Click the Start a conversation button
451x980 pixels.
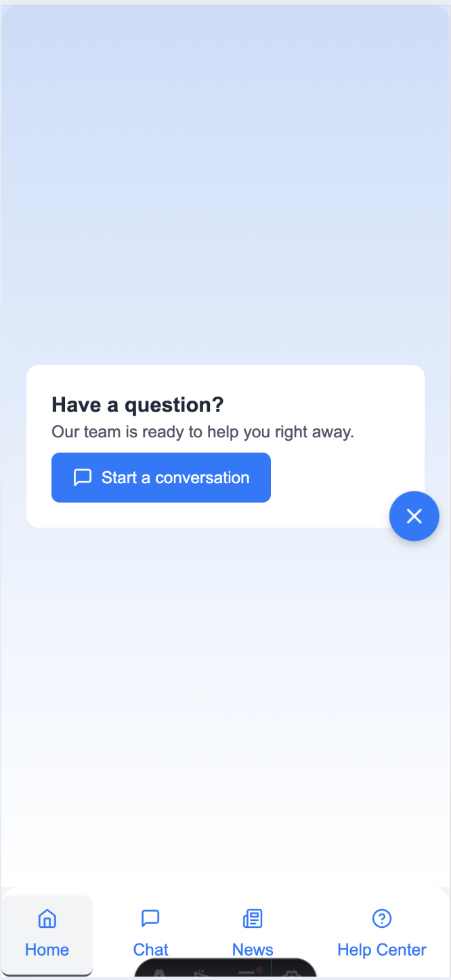tap(160, 477)
